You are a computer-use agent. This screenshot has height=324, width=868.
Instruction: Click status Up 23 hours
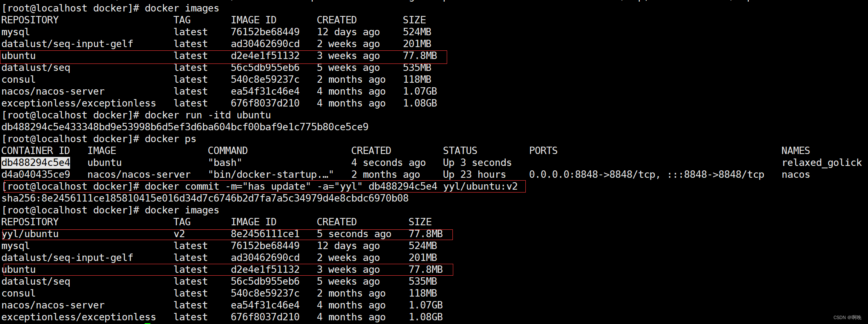474,174
